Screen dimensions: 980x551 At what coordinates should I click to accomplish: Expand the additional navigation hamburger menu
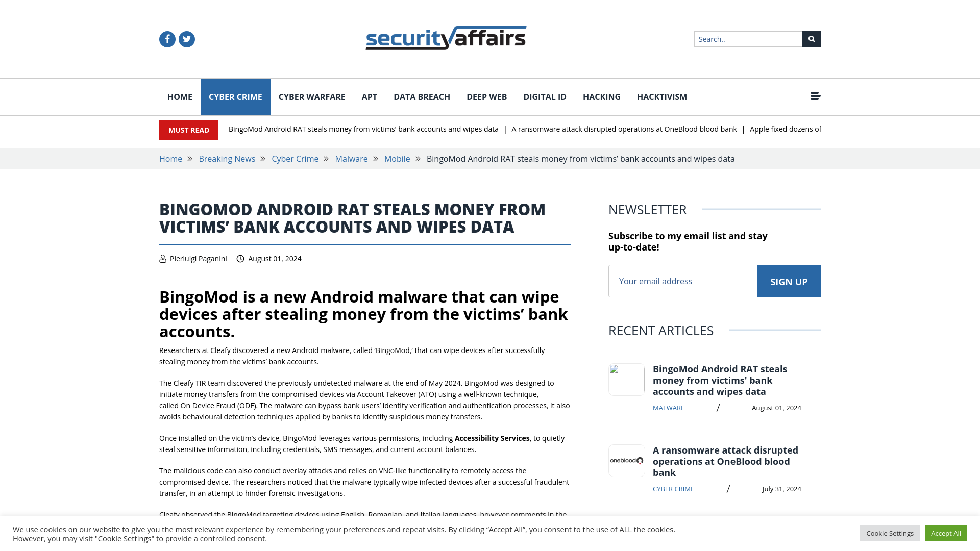(x=815, y=96)
